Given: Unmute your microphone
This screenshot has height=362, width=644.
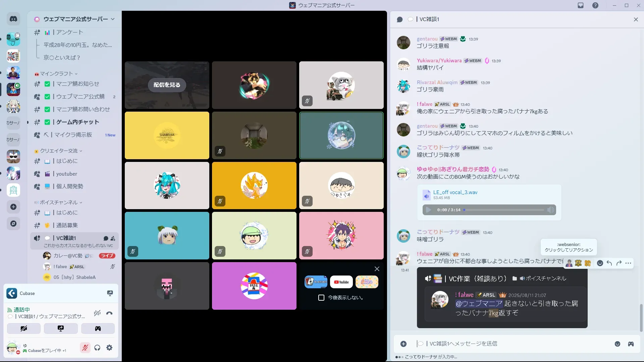Looking at the screenshot, I should [x=85, y=348].
